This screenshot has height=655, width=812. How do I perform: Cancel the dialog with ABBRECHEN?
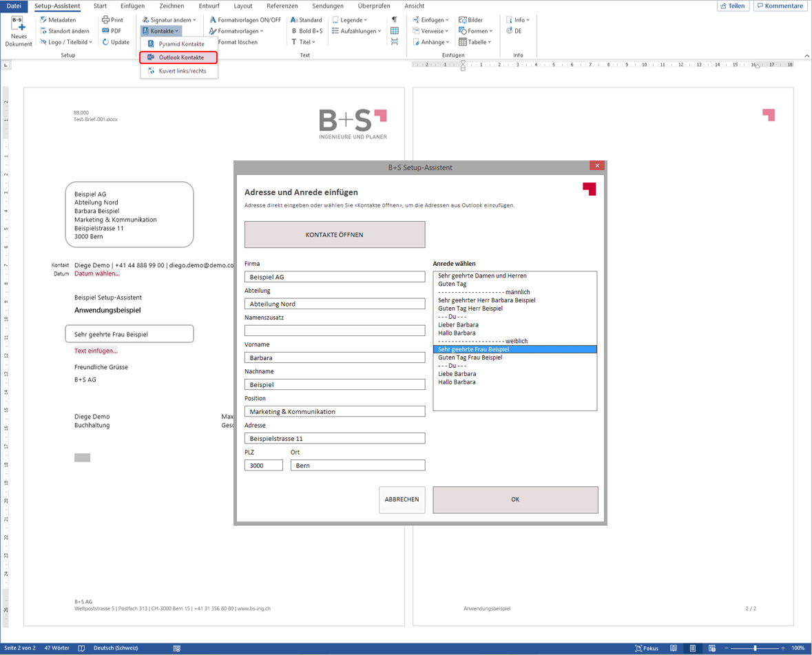coord(402,499)
